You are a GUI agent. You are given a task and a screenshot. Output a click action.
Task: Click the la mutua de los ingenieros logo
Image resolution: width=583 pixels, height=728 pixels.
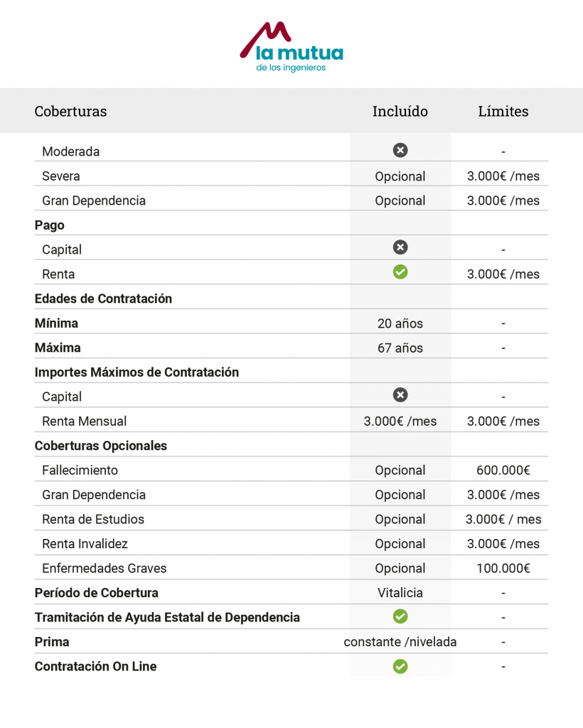[x=291, y=47]
